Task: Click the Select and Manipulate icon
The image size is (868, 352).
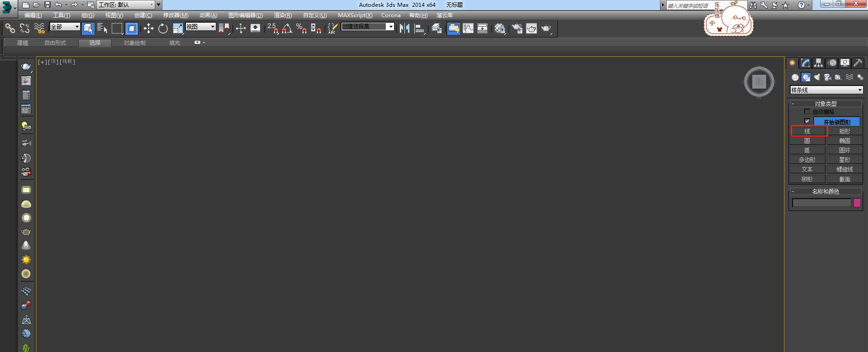Action: (241, 29)
